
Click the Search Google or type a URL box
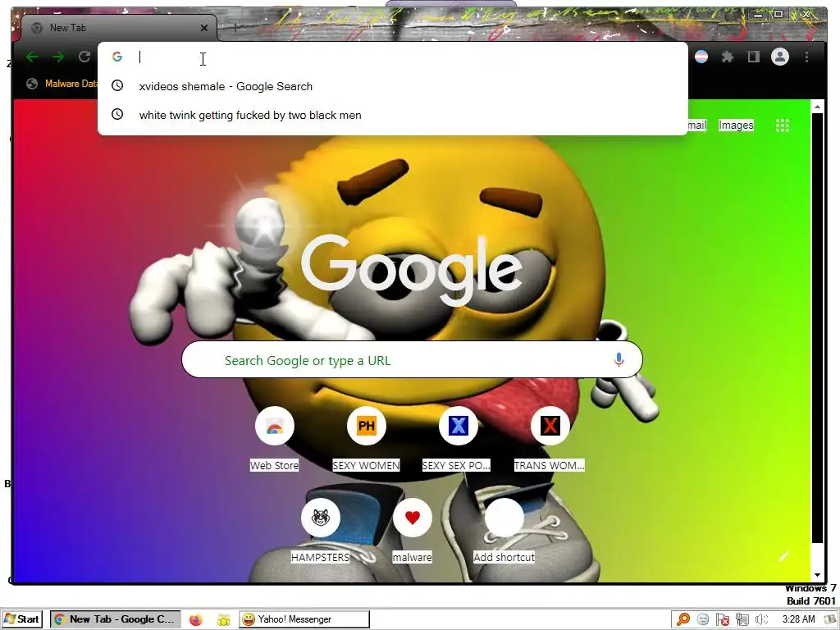(412, 360)
